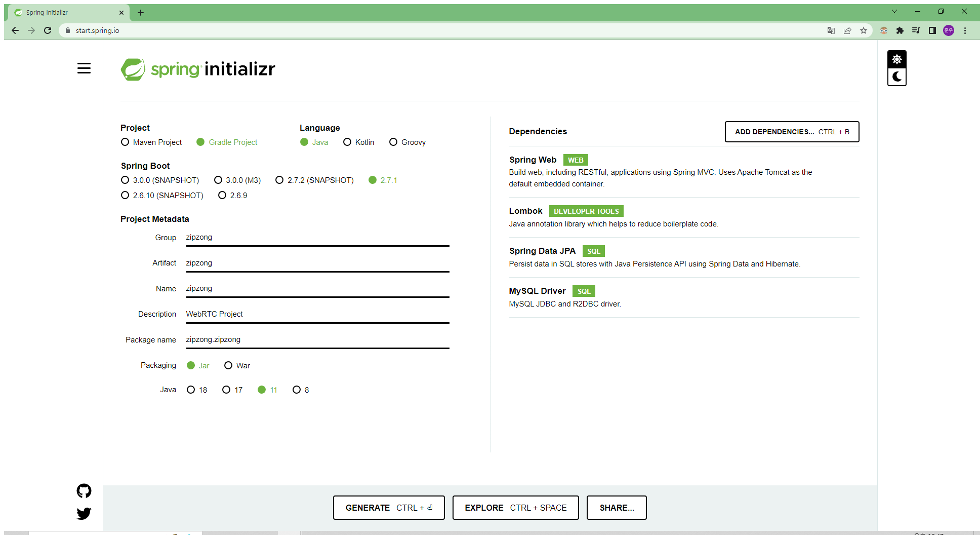
Task: Share this page icon in address bar
Action: click(847, 30)
